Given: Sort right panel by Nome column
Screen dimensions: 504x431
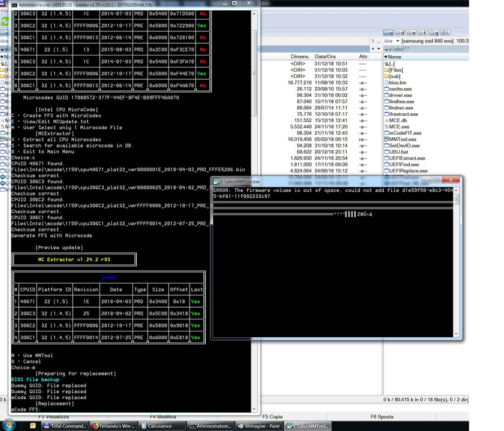Looking at the screenshot, I should point(426,57).
